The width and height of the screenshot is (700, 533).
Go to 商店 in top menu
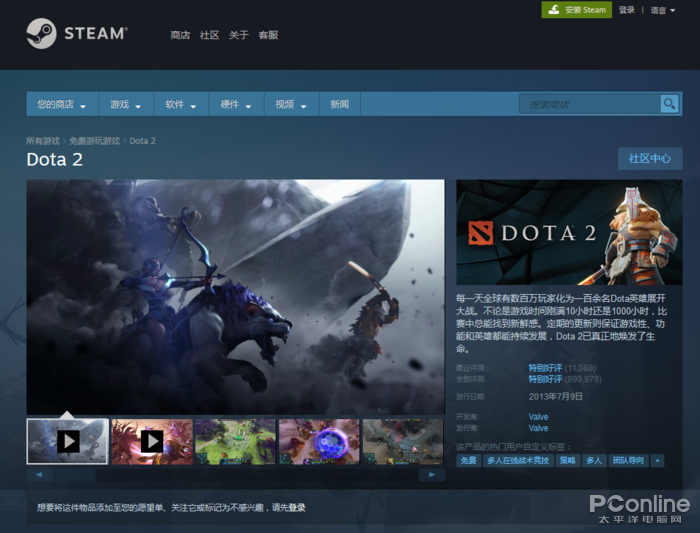[180, 35]
